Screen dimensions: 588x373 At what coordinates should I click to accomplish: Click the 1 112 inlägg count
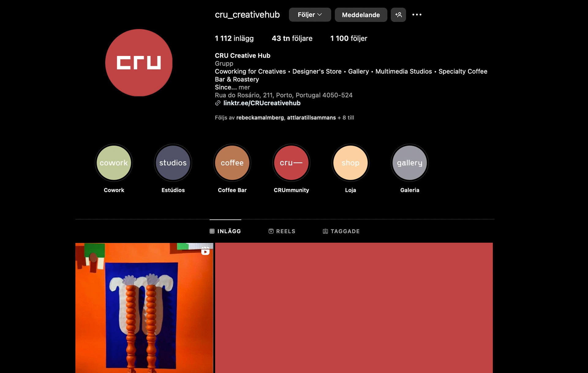click(234, 38)
